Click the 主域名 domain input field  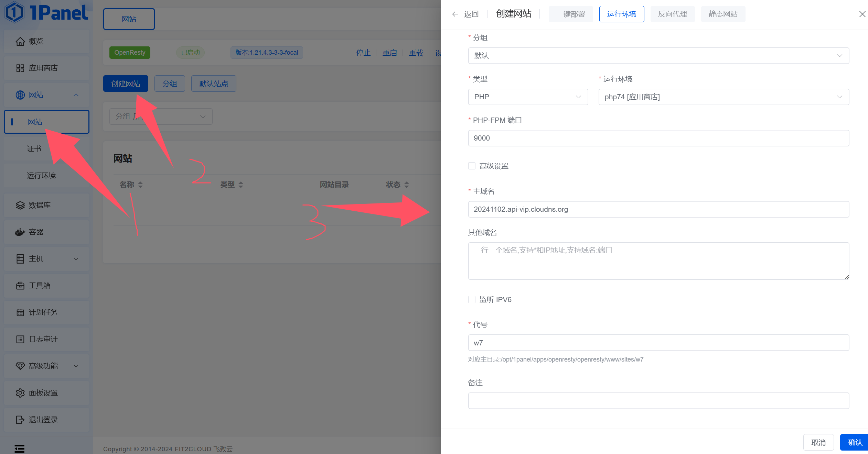[658, 209]
